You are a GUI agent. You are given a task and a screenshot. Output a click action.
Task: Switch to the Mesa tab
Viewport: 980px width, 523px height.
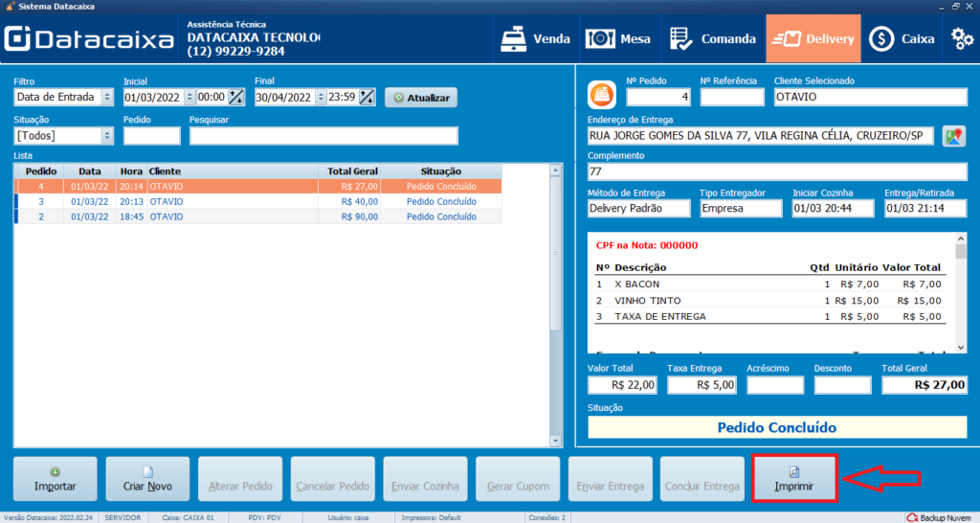[x=618, y=39]
